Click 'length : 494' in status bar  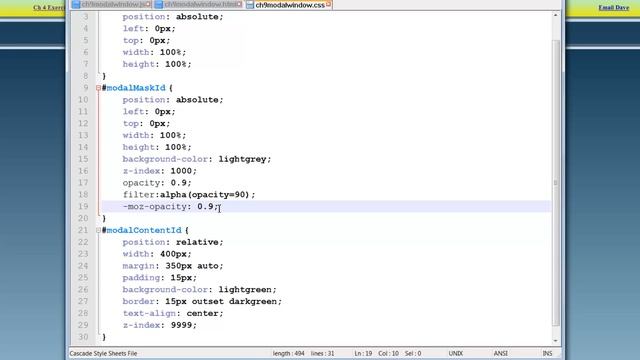(x=289, y=353)
